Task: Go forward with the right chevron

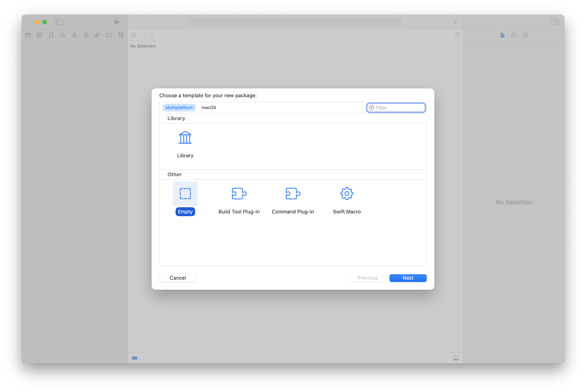Action: (152, 35)
